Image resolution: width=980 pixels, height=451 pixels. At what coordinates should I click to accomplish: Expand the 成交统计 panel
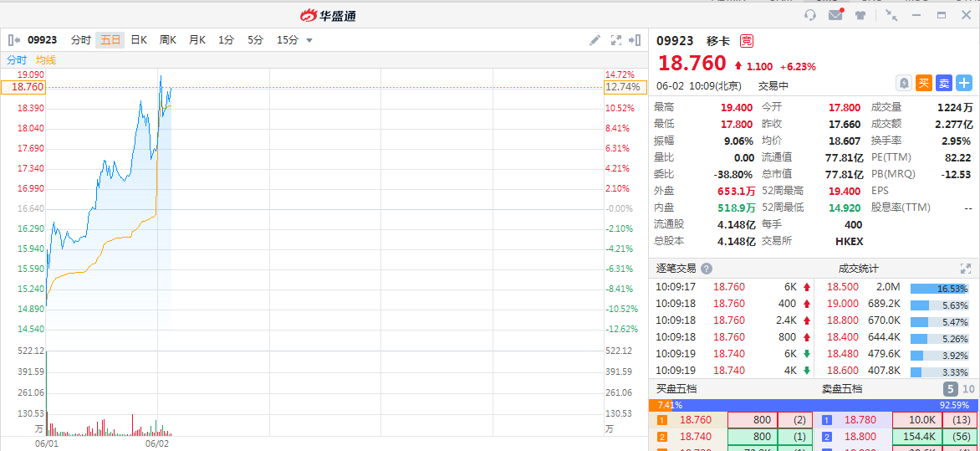tap(966, 269)
